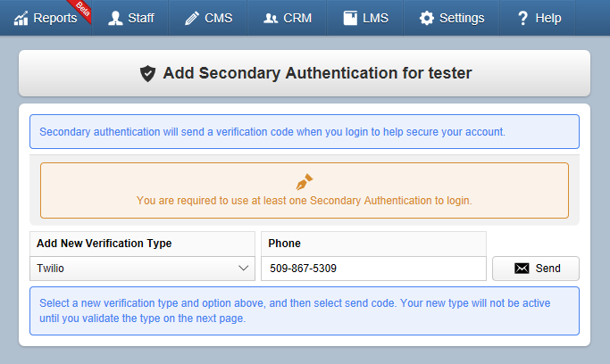
Task: Click the red Beta ribbon on Reports
Action: point(80,11)
